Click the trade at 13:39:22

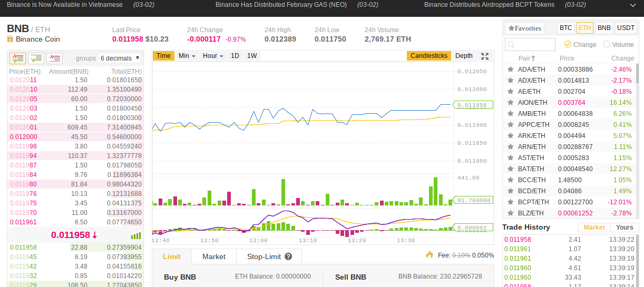click(x=571, y=239)
